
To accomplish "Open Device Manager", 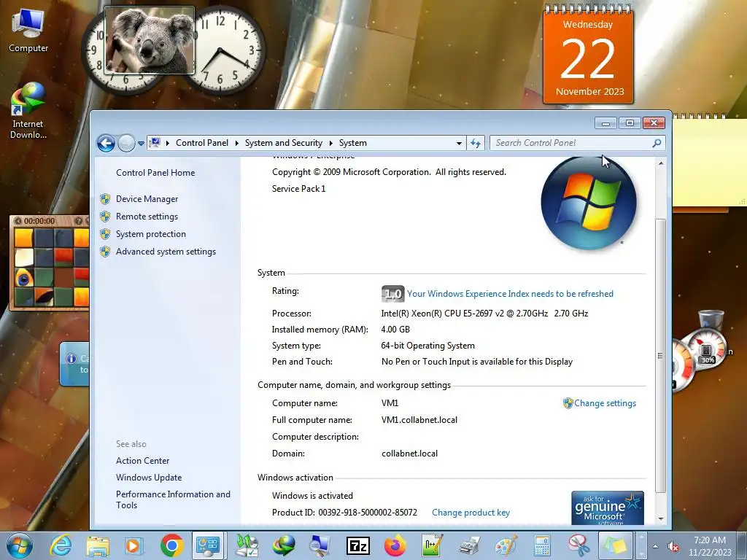I will coord(147,199).
